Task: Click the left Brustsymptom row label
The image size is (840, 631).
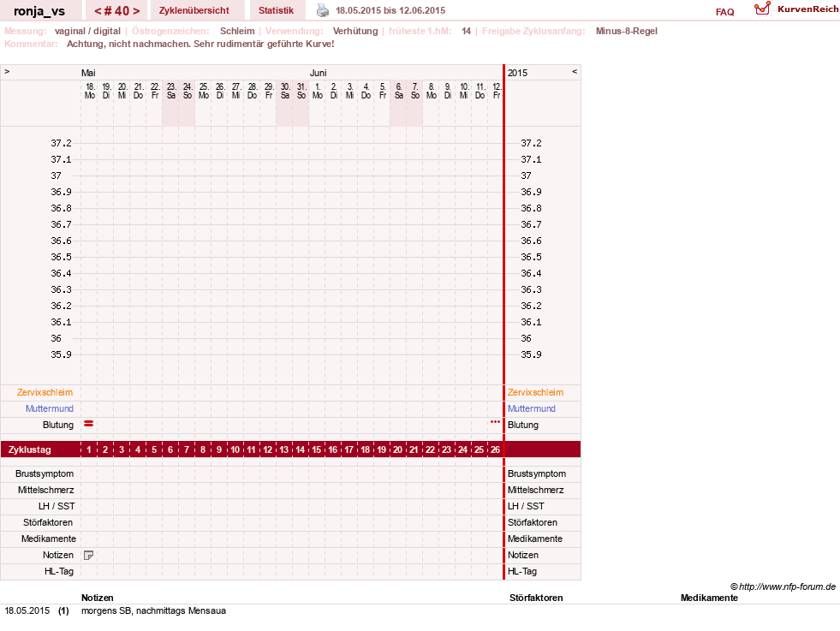Action: click(45, 473)
